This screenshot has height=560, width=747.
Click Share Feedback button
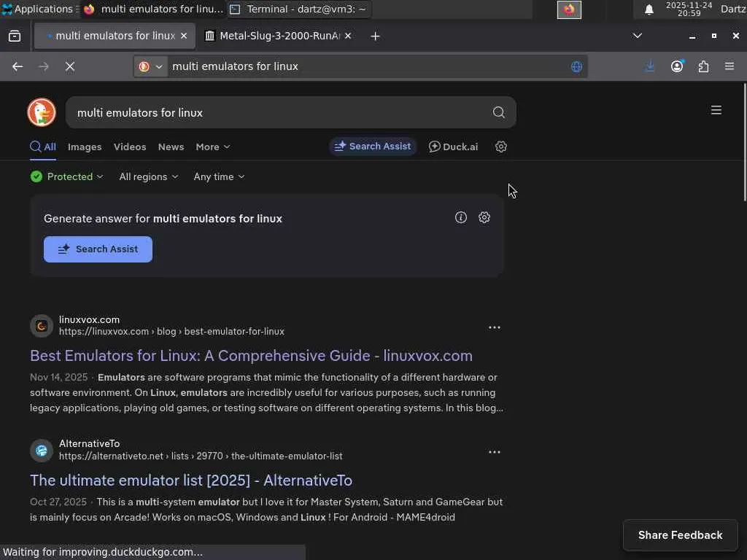coord(680,535)
